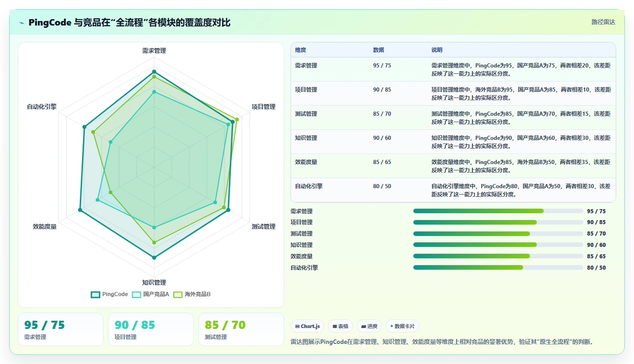This screenshot has width=634, height=364.
Task: Open the 85 / 70 测试管理 data card
Action: (x=241, y=329)
